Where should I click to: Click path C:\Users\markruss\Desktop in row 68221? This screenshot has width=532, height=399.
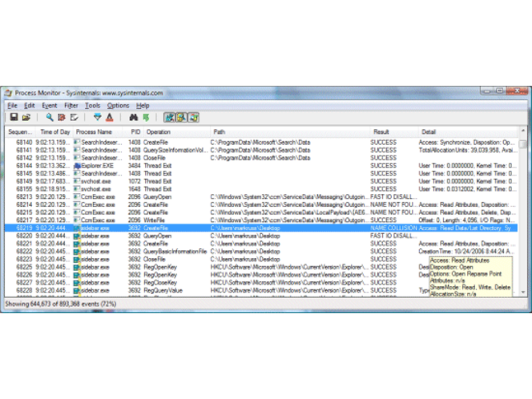tap(245, 244)
